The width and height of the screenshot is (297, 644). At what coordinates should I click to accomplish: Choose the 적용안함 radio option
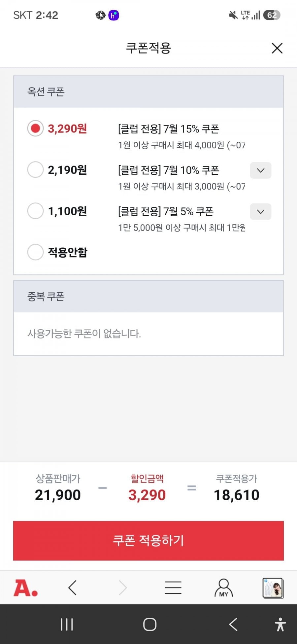click(x=35, y=252)
